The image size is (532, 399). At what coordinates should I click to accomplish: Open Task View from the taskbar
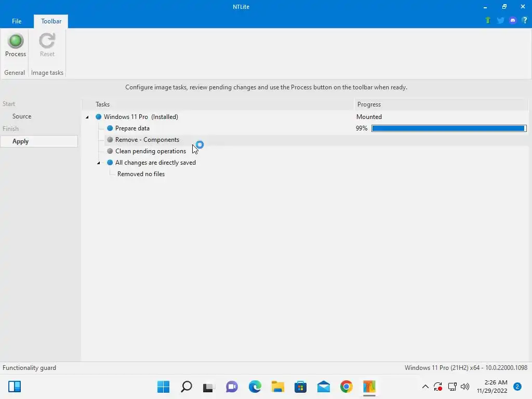(209, 387)
